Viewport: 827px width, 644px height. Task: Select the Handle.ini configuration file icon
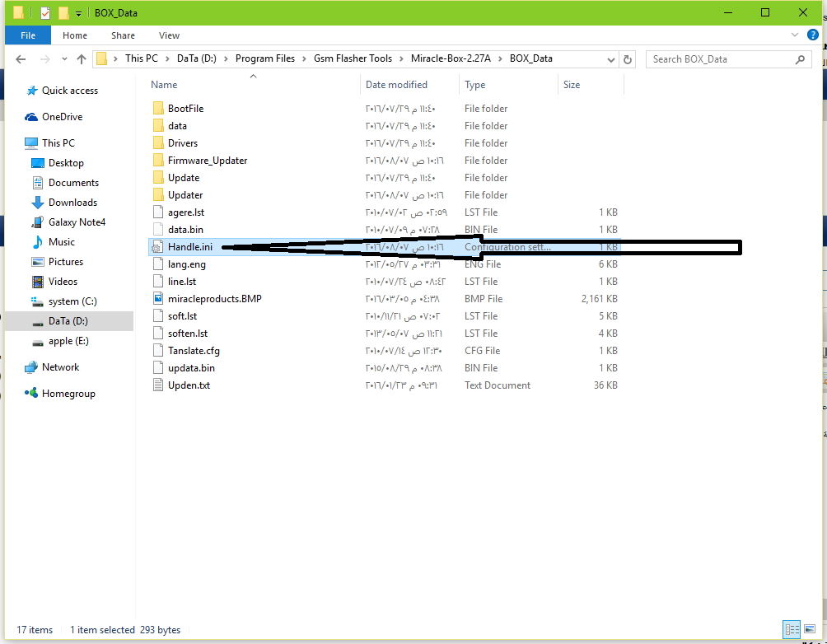click(157, 247)
